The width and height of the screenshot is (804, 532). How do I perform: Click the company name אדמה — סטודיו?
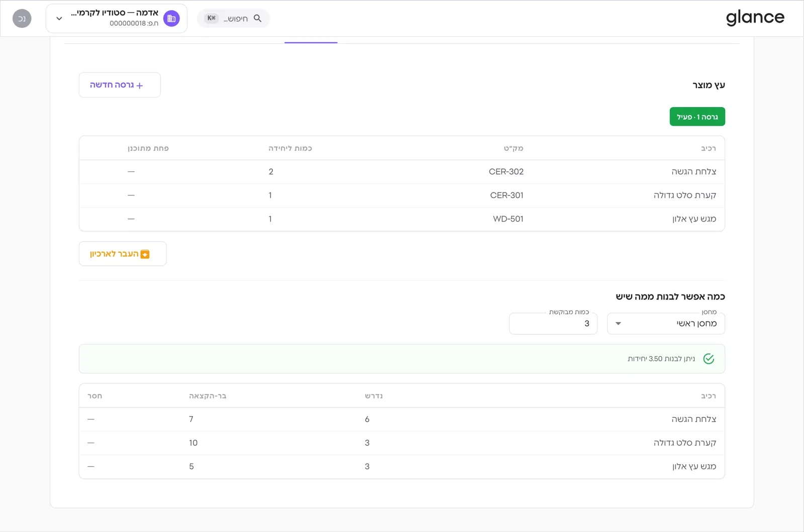click(115, 13)
